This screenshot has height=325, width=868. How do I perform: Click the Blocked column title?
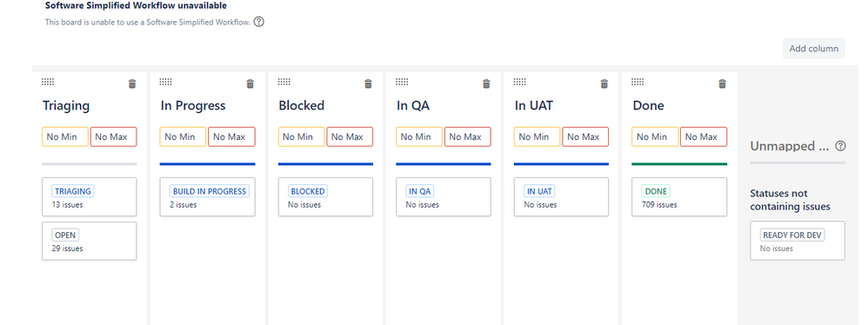[x=302, y=105]
